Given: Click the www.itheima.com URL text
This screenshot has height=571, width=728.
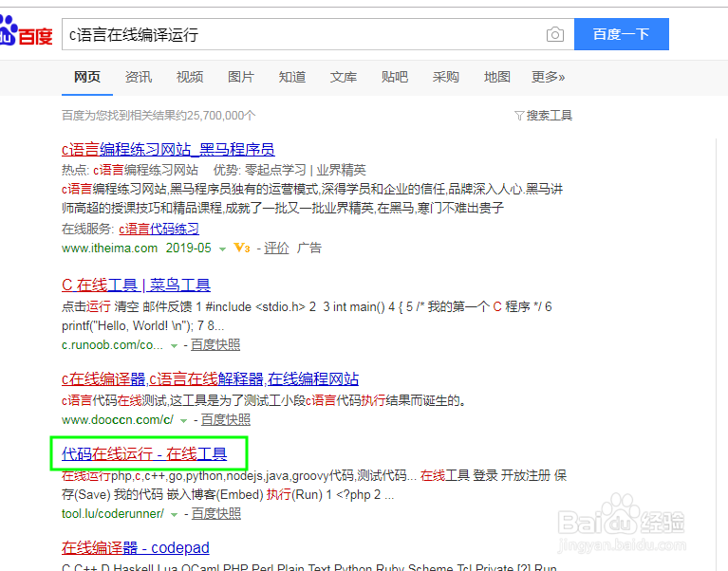Looking at the screenshot, I should click(x=109, y=249).
